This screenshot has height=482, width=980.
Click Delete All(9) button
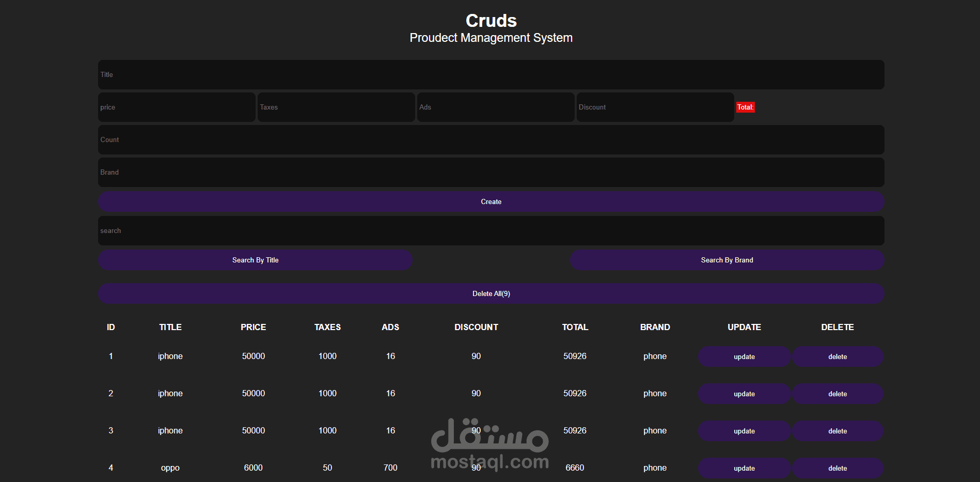coord(491,293)
